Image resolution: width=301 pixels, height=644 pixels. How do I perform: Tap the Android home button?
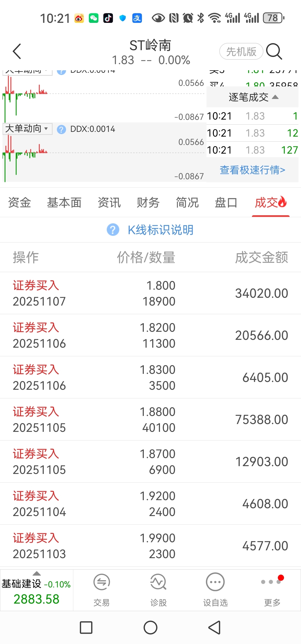tap(151, 628)
